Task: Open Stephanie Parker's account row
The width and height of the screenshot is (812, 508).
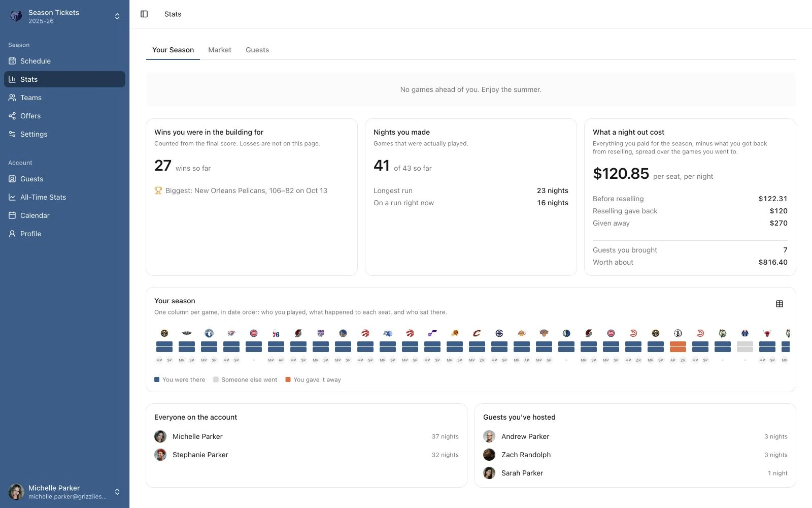Action: pyautogui.click(x=307, y=455)
